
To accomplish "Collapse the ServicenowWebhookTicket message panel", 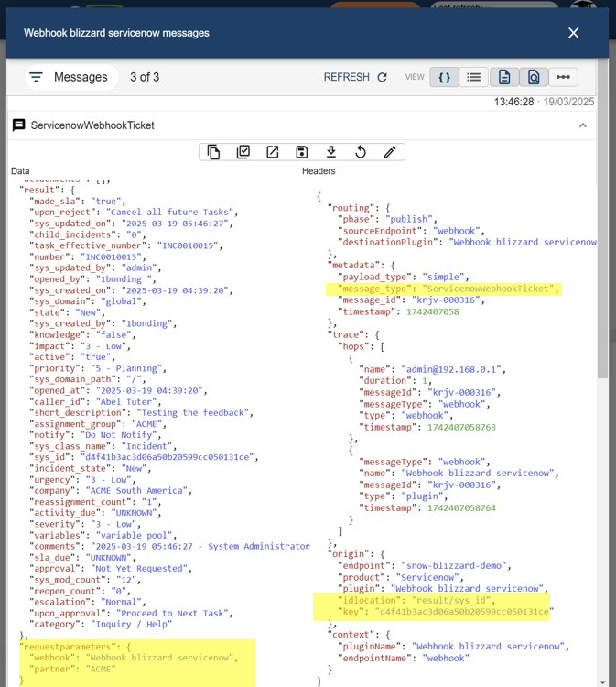I will [583, 125].
